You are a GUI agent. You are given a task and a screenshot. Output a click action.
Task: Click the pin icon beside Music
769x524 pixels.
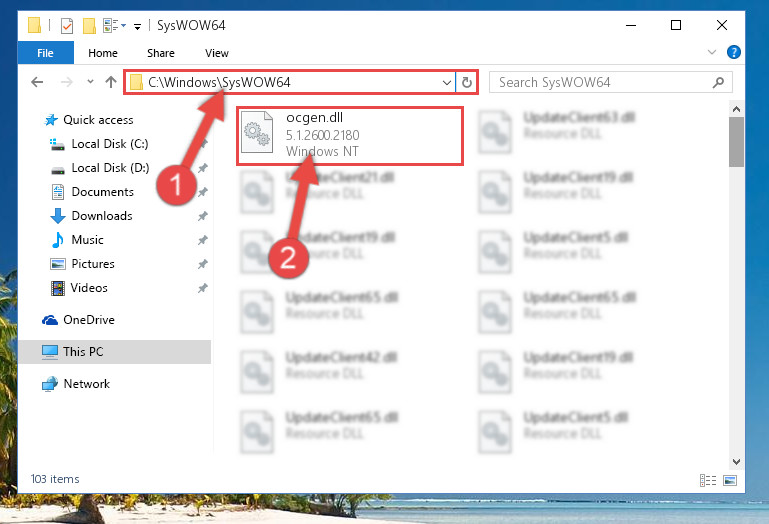tap(203, 240)
